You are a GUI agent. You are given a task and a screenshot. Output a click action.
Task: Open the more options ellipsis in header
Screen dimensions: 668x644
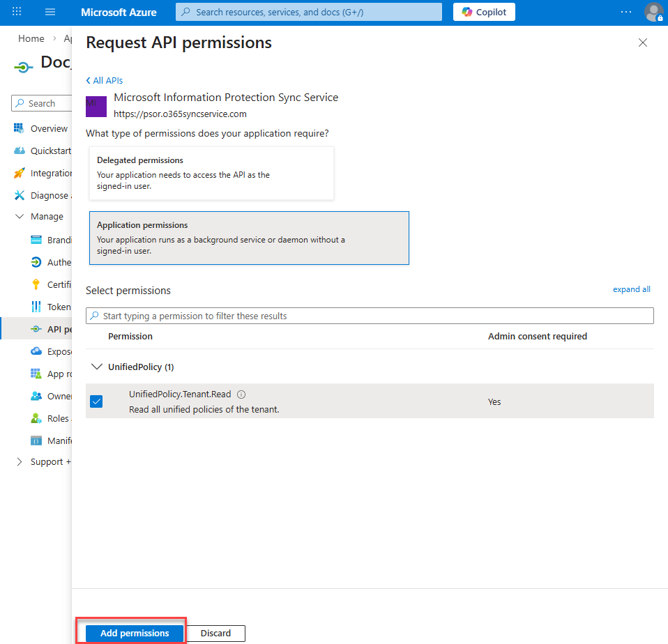click(626, 12)
